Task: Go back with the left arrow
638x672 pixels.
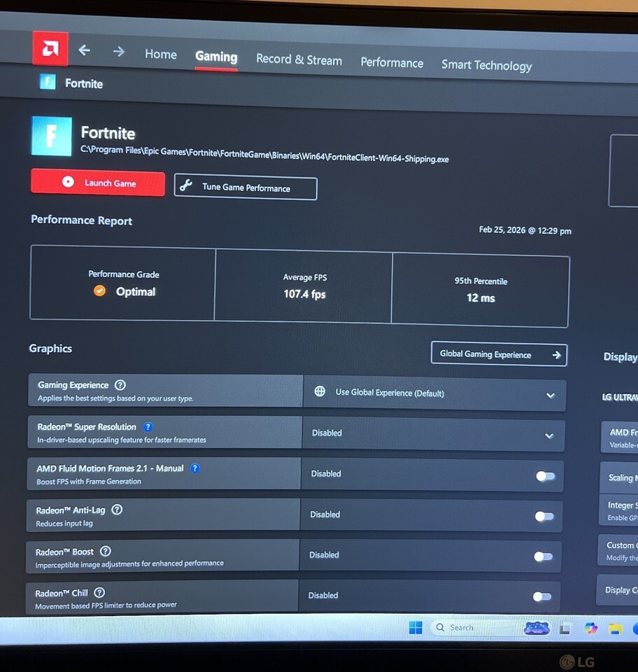Action: coord(85,50)
